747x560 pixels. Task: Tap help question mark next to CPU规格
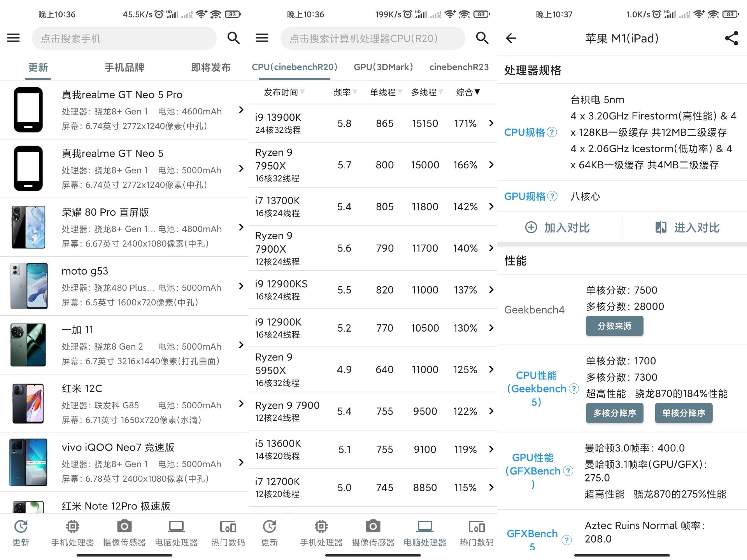pos(552,132)
